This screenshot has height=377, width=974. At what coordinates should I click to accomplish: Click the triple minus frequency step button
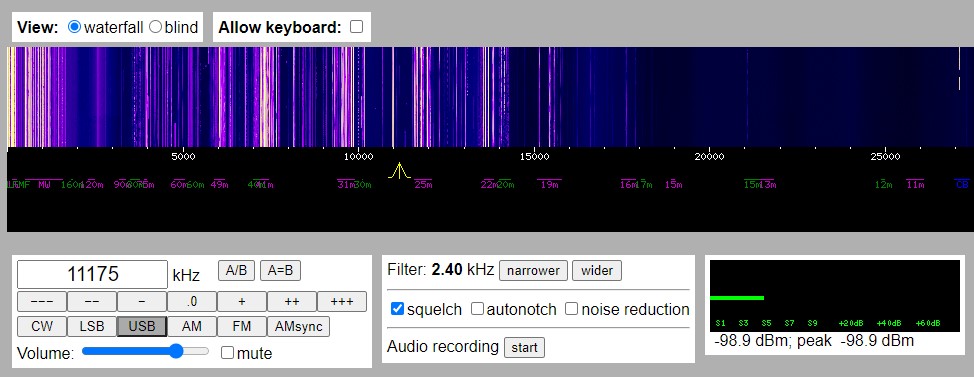pos(42,301)
